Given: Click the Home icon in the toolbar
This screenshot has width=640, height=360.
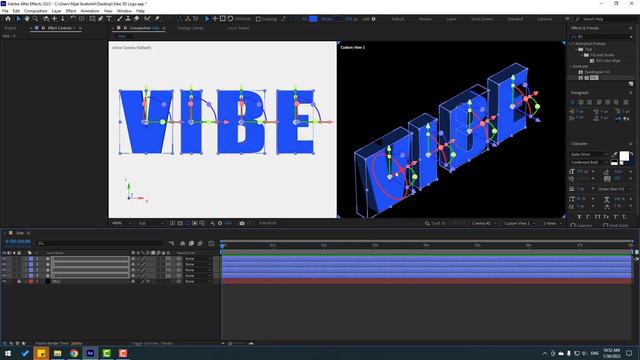Looking at the screenshot, I should click(8, 19).
